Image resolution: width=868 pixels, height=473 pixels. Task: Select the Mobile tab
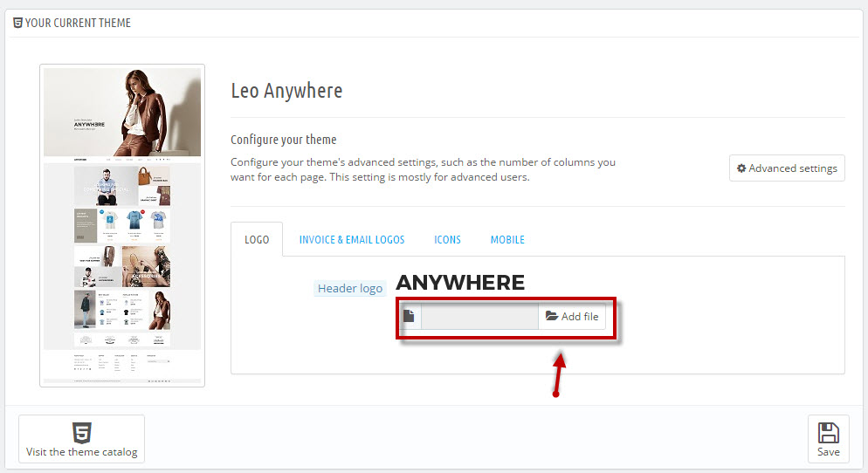click(x=507, y=239)
